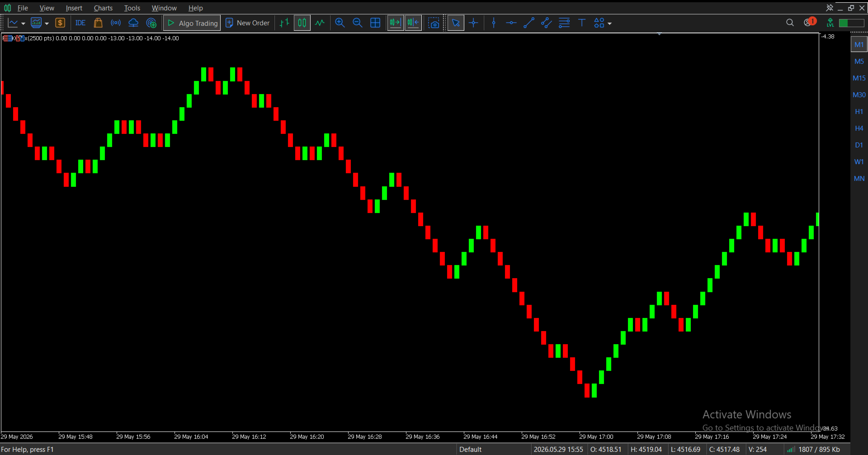
Task: Click the O: 4518.51 status value
Action: coord(606,449)
